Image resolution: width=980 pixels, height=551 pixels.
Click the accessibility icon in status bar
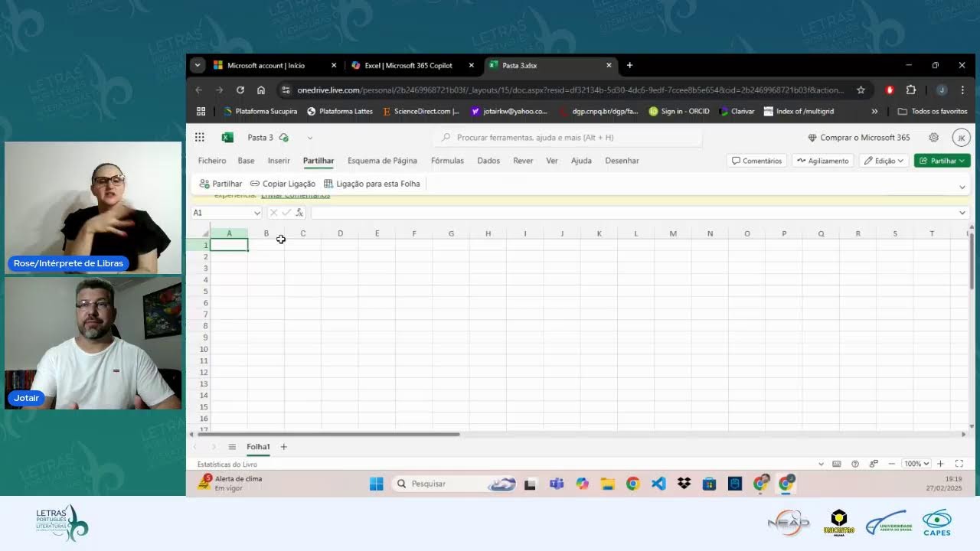(x=874, y=464)
